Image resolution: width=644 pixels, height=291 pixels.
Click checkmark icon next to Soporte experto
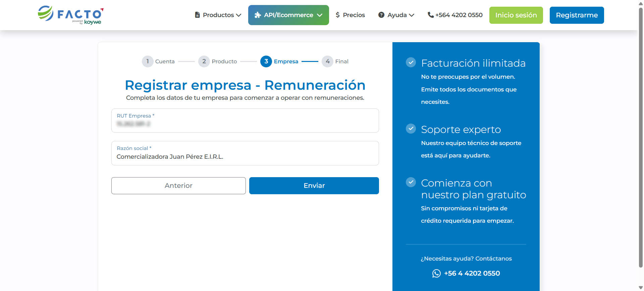pyautogui.click(x=411, y=129)
